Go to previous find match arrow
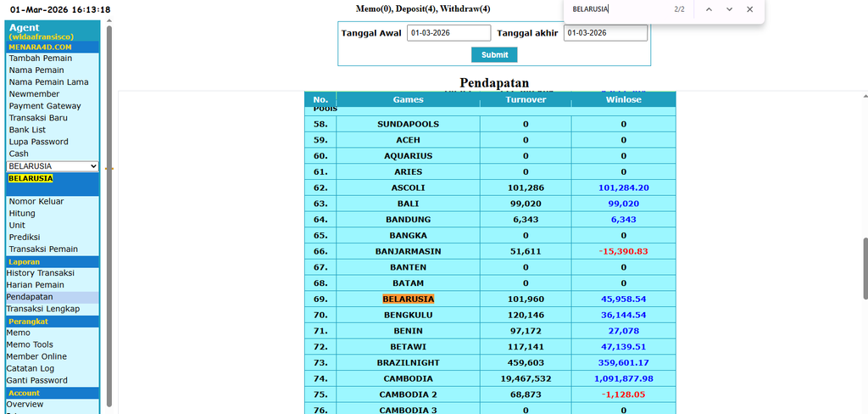Screen dimensions: 868x414 709,9
